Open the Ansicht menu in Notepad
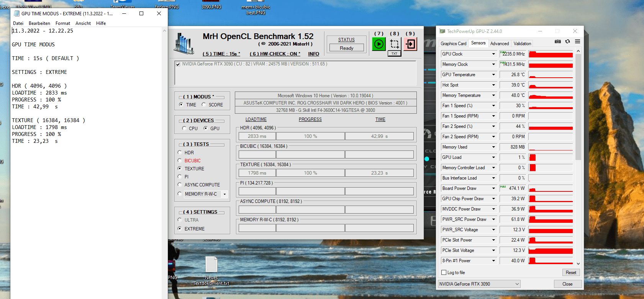The width and height of the screenshot is (644, 299). (x=83, y=23)
